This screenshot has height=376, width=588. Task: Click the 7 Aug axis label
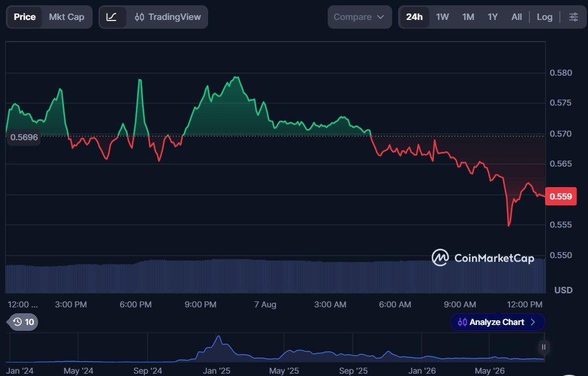click(x=265, y=304)
